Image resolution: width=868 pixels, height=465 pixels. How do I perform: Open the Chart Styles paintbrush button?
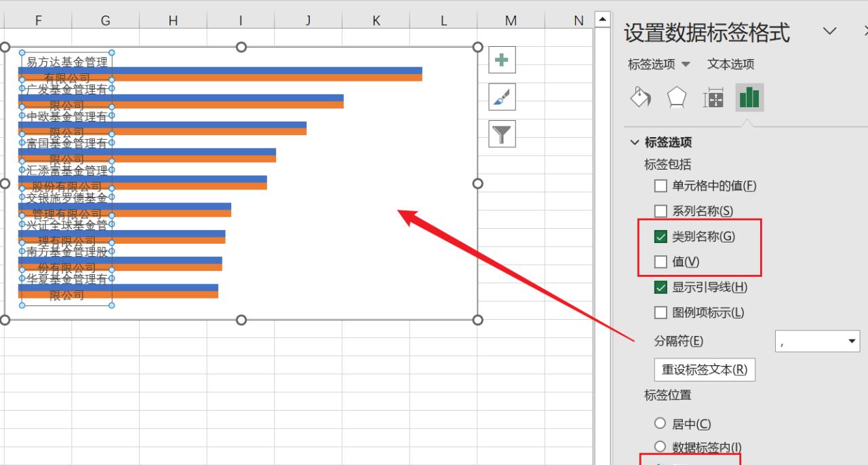click(x=502, y=97)
